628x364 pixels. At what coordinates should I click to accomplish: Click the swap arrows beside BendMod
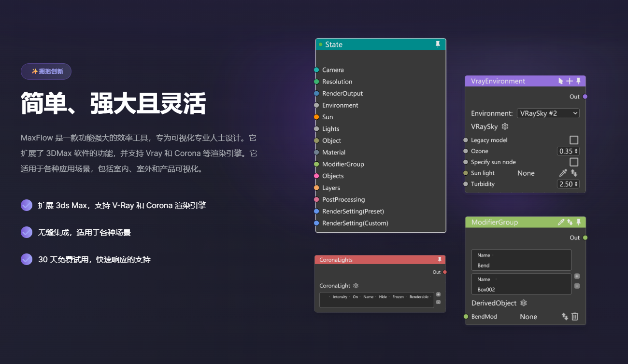click(565, 316)
